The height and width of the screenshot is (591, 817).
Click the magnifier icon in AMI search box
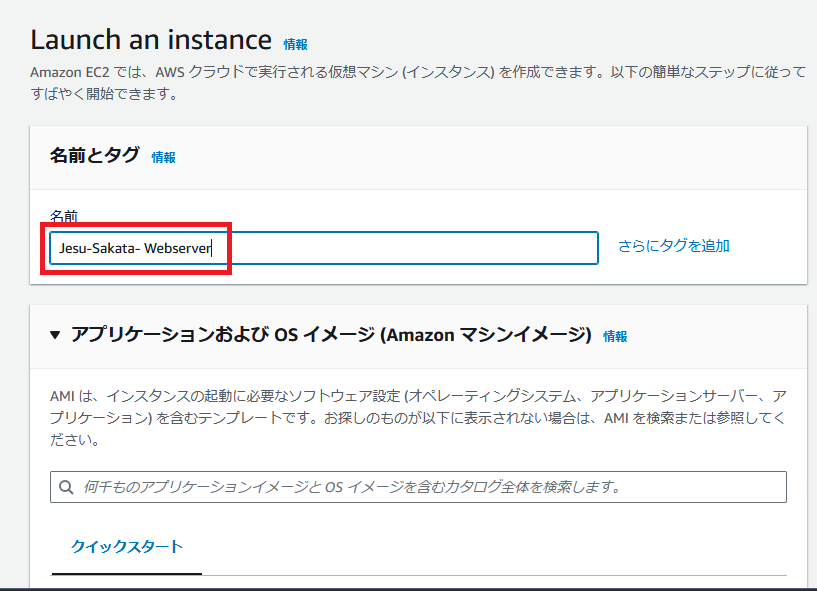coord(66,487)
